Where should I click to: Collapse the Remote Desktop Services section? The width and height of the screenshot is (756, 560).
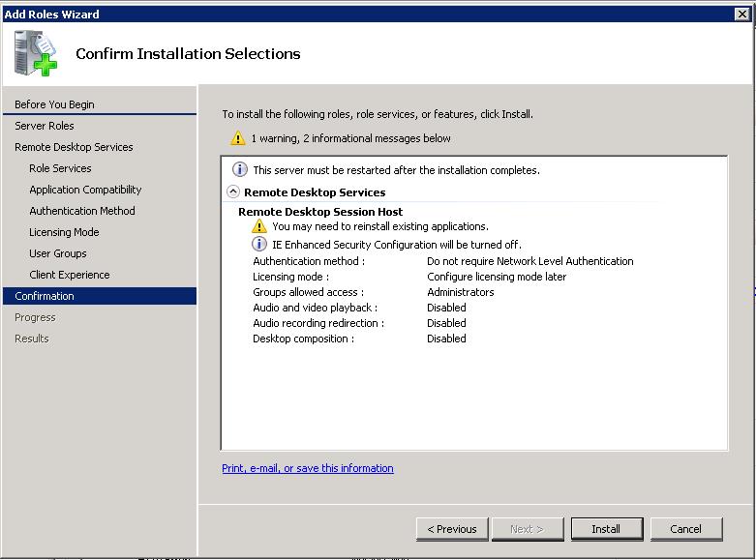233,192
